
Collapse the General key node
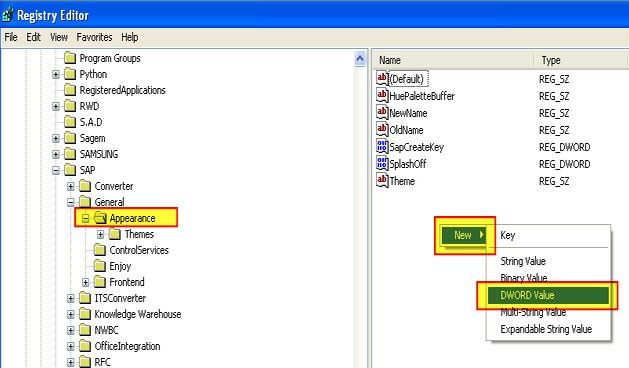(x=71, y=202)
